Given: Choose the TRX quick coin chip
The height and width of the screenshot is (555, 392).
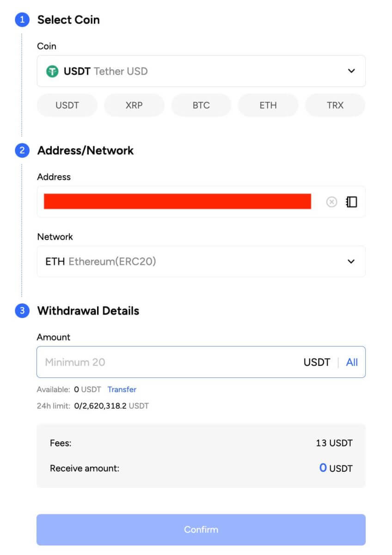Looking at the screenshot, I should 335,105.
